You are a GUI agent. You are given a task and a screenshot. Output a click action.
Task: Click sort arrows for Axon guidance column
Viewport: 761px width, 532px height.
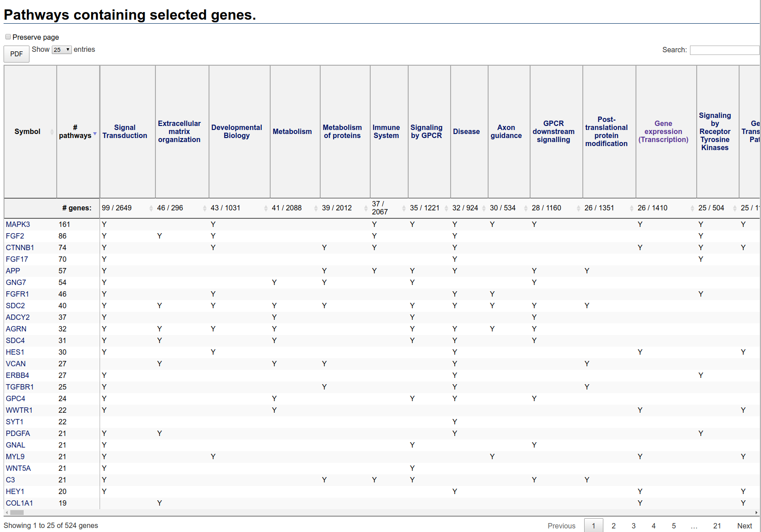click(526, 208)
